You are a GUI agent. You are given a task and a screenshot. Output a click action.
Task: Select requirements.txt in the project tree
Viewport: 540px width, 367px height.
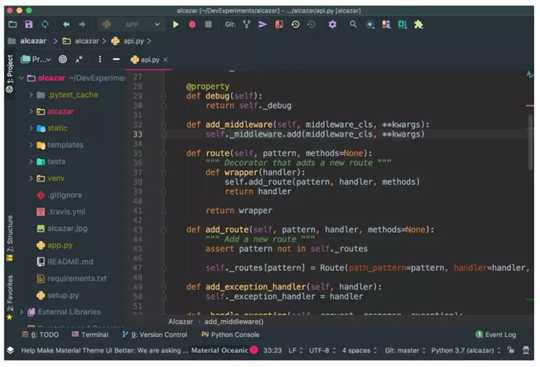point(72,278)
